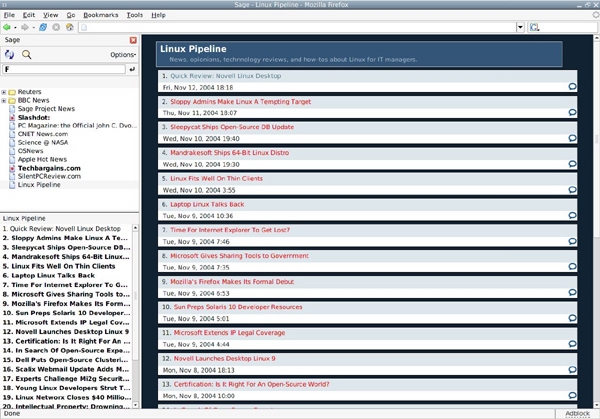Image resolution: width=600 pixels, height=419 pixels.
Task: Open link 'Linux Fits Well On Thin Clients'
Action: coord(216,179)
